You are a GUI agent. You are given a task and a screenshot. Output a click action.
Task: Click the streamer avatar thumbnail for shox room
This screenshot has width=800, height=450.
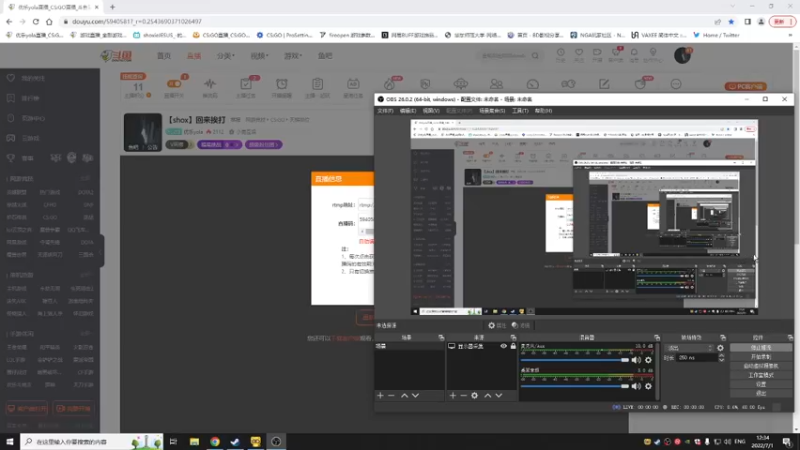tap(143, 132)
